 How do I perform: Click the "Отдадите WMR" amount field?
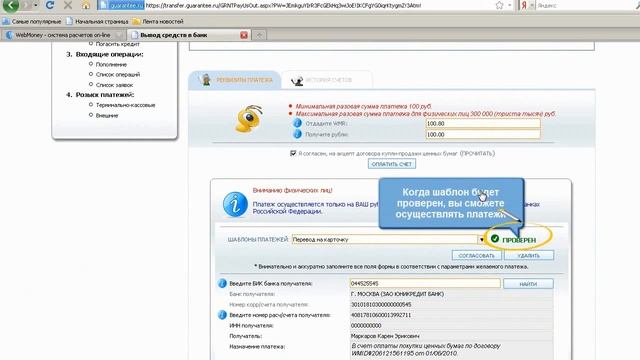483,123
